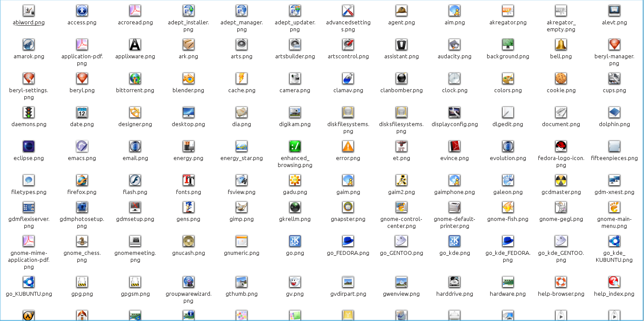Screen dimensions: 644x321
Task: Select the blender.png icon
Action: (x=188, y=78)
